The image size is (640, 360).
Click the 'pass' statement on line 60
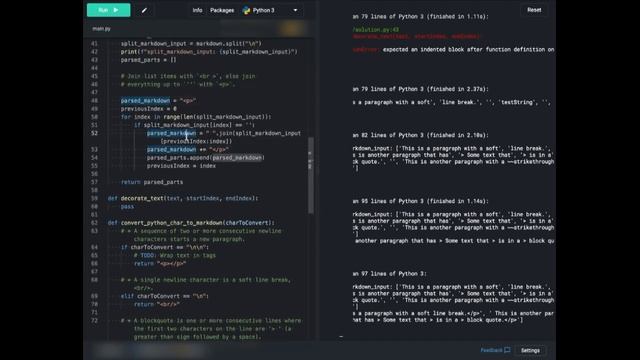tap(127, 207)
